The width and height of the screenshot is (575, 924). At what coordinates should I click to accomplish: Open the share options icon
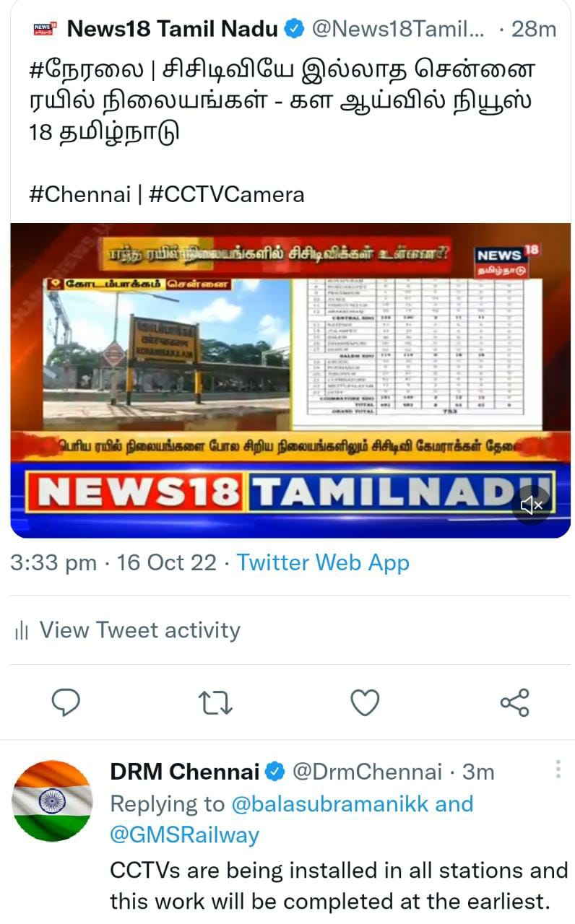514,702
